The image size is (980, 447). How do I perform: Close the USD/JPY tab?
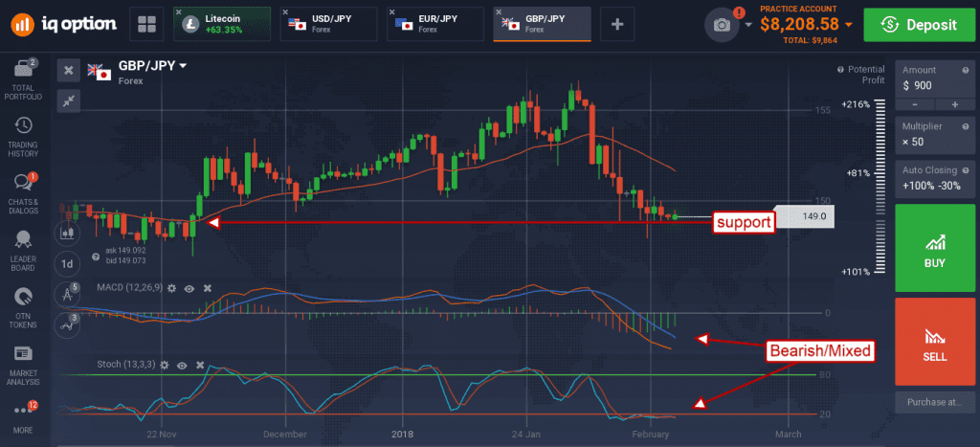[285, 12]
